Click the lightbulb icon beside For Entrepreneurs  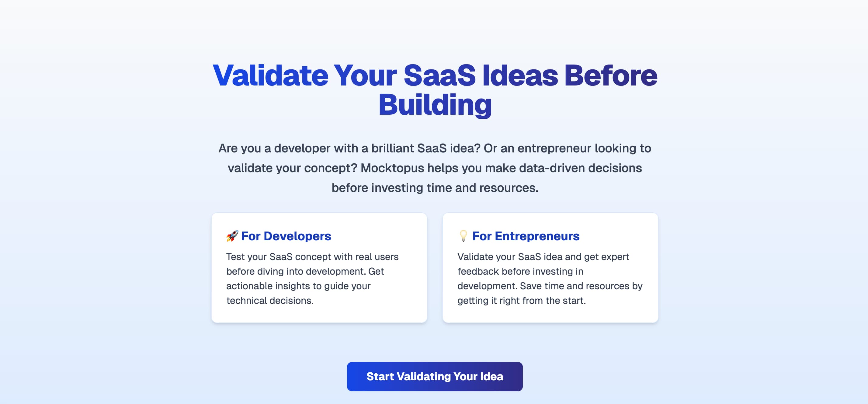tap(463, 236)
